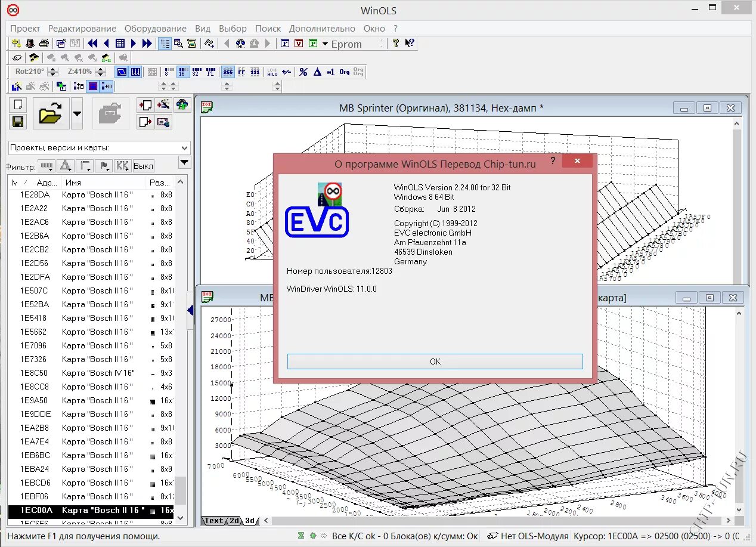Click the vertical scrollbar of MB Sprinter window
This screenshot has height=547, width=756.
point(738,200)
